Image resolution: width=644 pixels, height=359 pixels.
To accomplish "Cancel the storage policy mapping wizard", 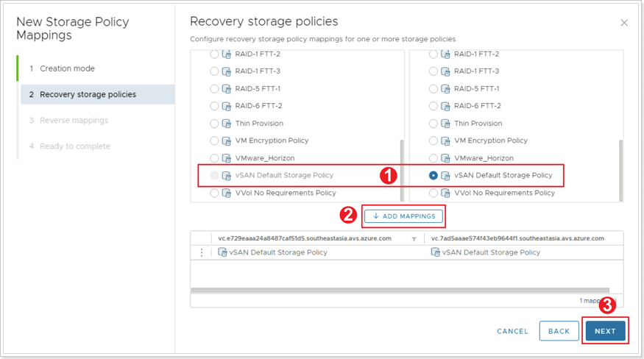I will pos(512,331).
